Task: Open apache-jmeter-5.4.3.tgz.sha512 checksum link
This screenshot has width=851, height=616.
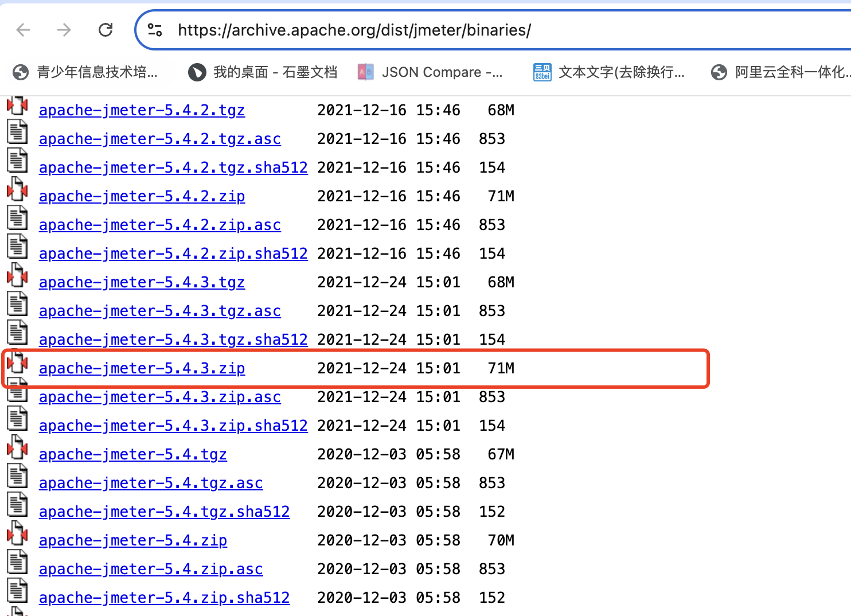Action: [x=173, y=340]
